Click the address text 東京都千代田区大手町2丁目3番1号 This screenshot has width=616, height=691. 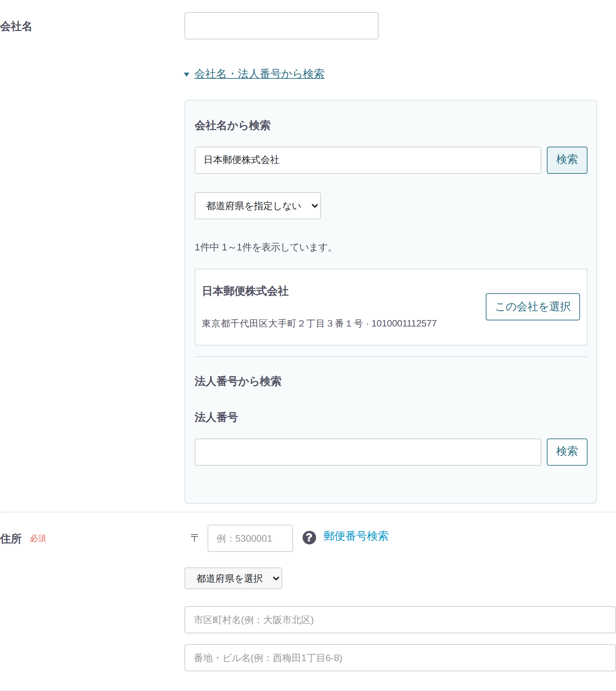282,323
